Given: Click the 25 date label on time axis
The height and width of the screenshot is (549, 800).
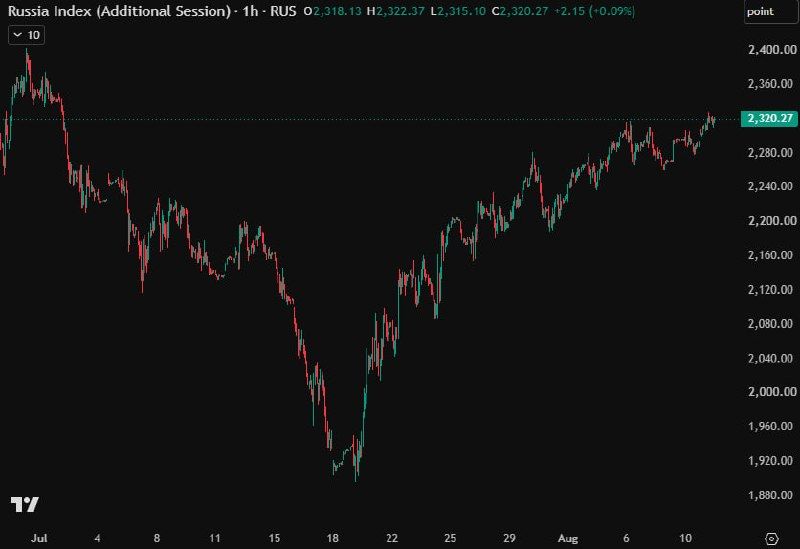Looking at the screenshot, I should 450,538.
